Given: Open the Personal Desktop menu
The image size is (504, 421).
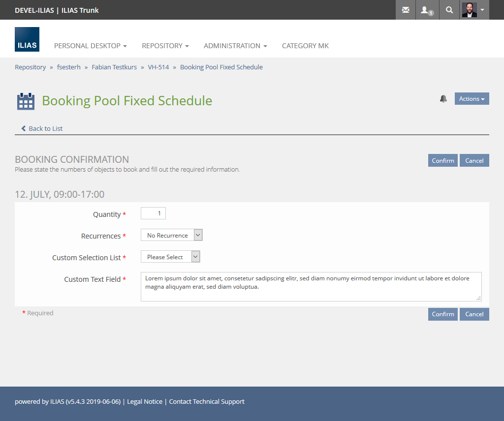Looking at the screenshot, I should (90, 46).
